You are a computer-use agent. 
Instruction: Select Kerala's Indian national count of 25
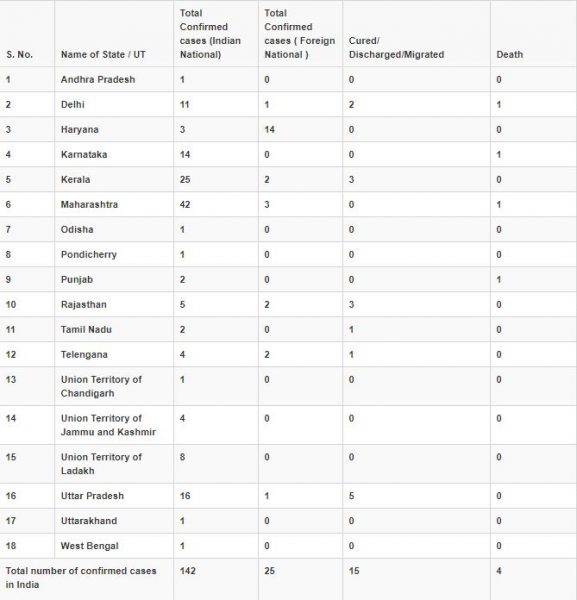click(185, 179)
